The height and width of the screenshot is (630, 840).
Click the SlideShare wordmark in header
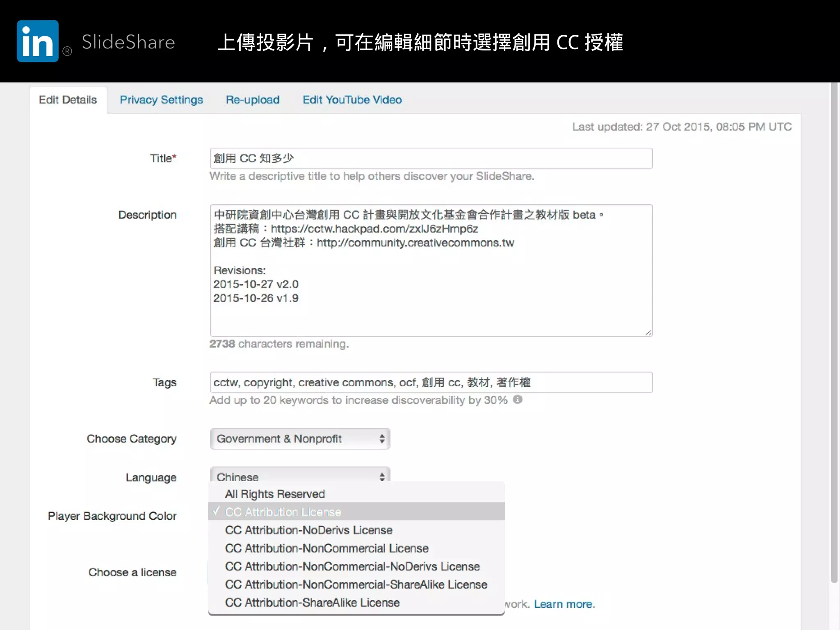[128, 42]
